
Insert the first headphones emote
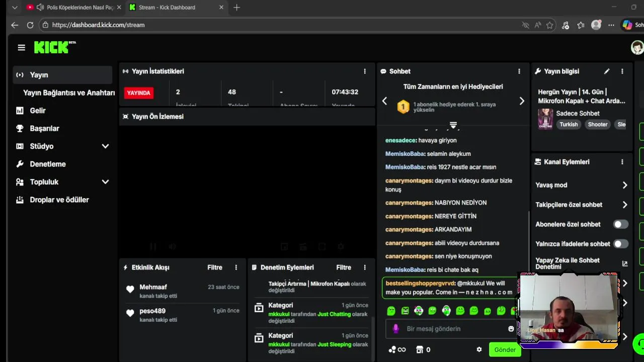coord(419,311)
